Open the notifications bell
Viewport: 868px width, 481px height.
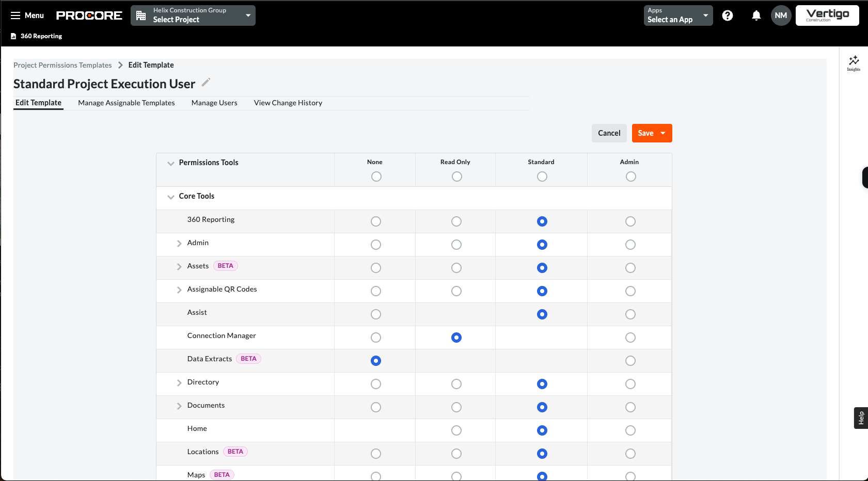click(756, 15)
